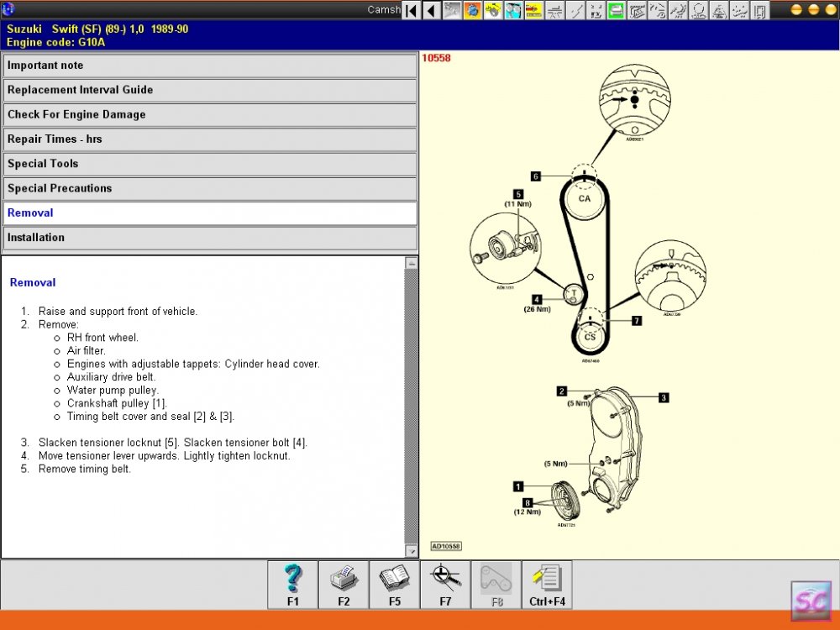The width and height of the screenshot is (840, 630).
Task: Click the text panel's vertical scrollbar track
Action: pyautogui.click(x=412, y=407)
